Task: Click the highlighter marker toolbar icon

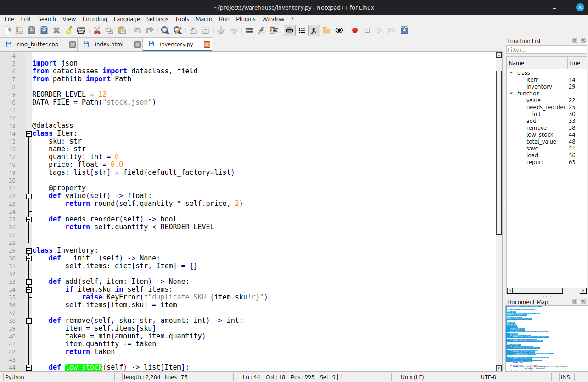Action: tap(262, 30)
